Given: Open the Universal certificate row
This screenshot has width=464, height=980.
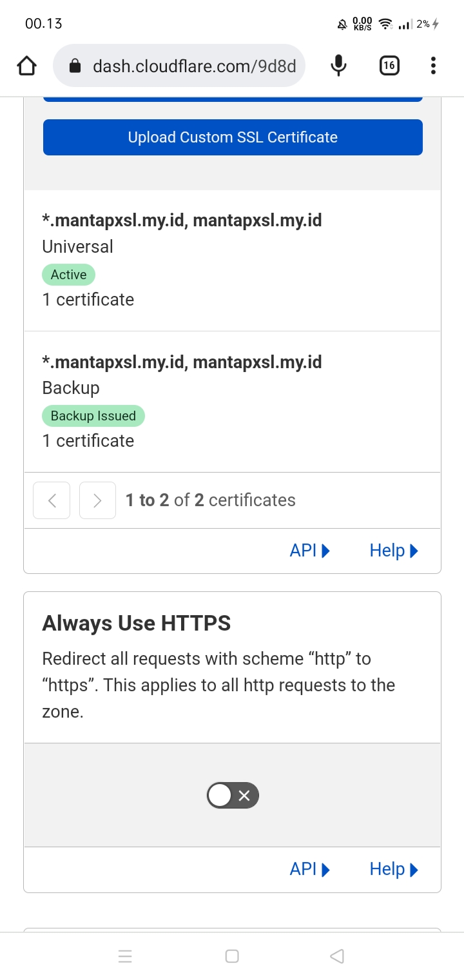Looking at the screenshot, I should 233,260.
